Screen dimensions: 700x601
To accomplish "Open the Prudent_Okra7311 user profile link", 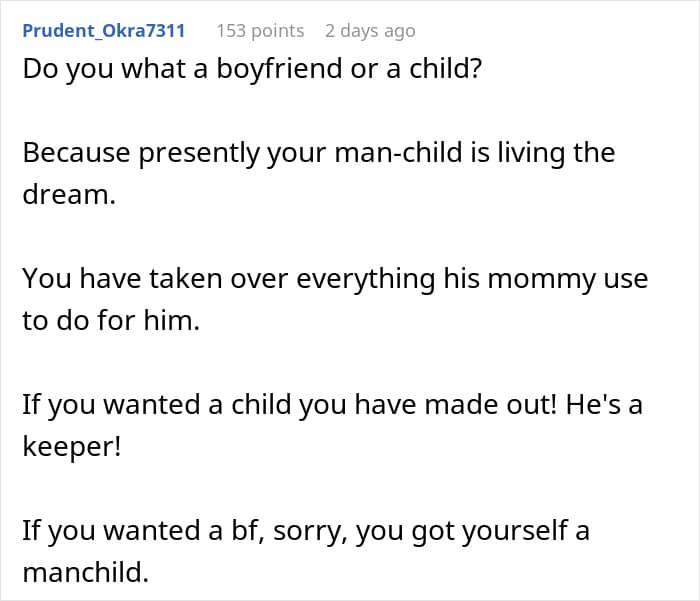I will pos(104,31).
